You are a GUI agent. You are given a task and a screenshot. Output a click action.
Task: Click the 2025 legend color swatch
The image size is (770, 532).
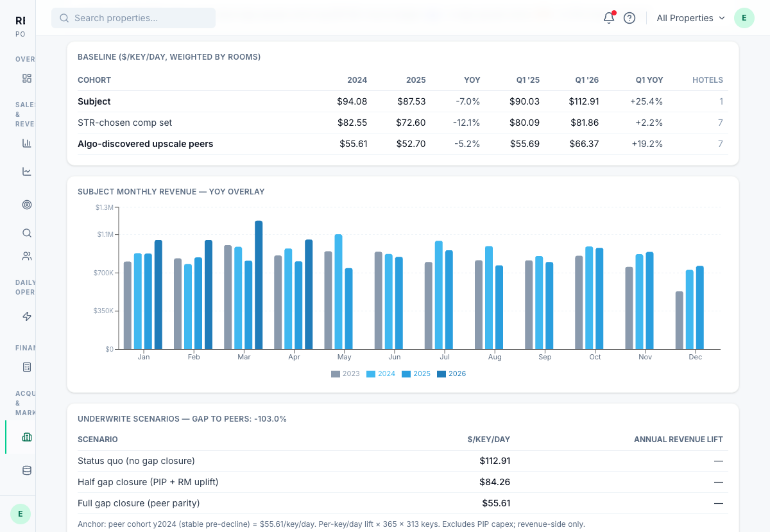[x=406, y=374]
